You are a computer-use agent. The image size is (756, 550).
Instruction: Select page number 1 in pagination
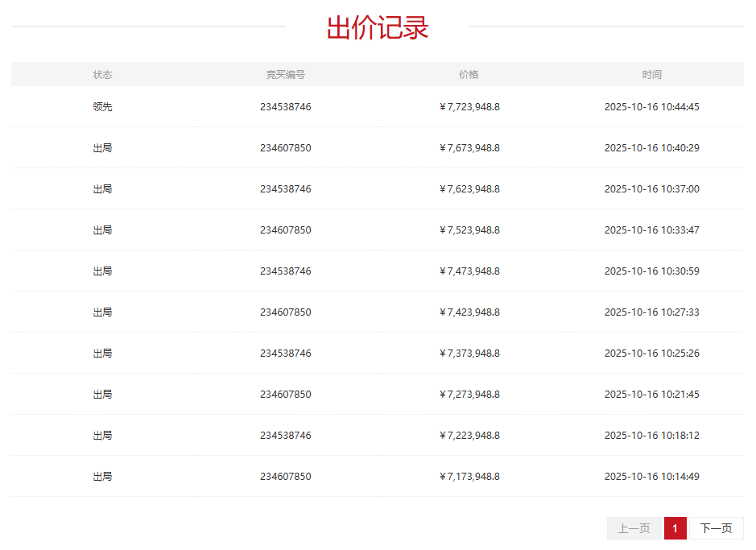coord(675,528)
